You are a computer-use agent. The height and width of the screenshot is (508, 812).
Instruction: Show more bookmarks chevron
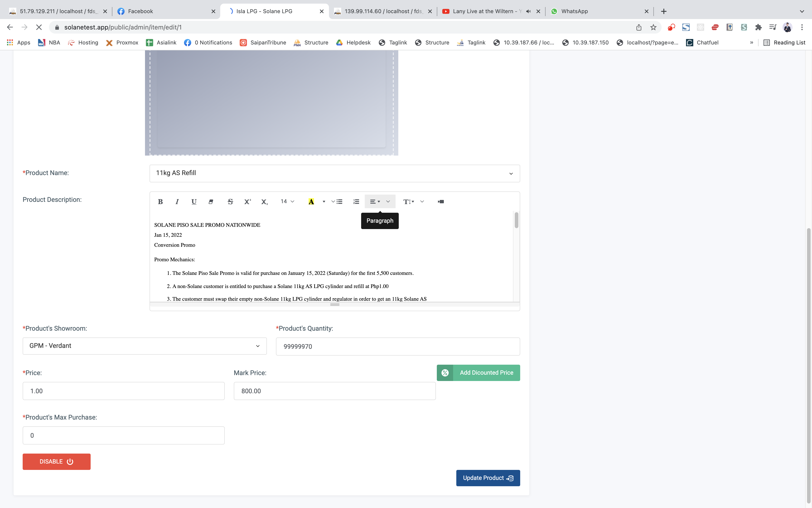(x=751, y=43)
